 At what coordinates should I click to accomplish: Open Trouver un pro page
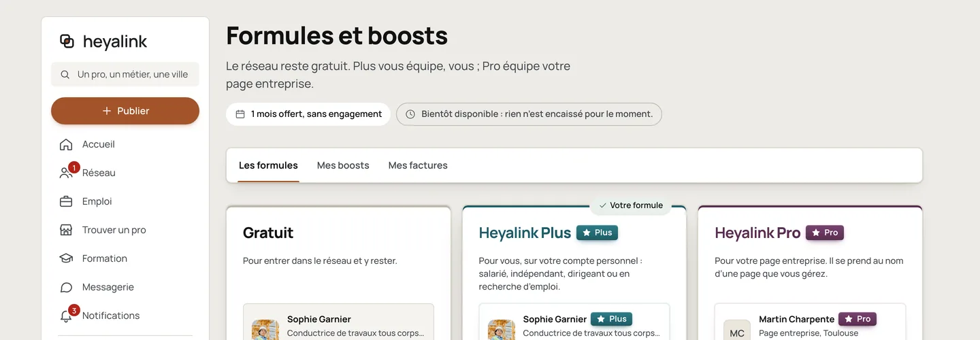tap(125, 230)
